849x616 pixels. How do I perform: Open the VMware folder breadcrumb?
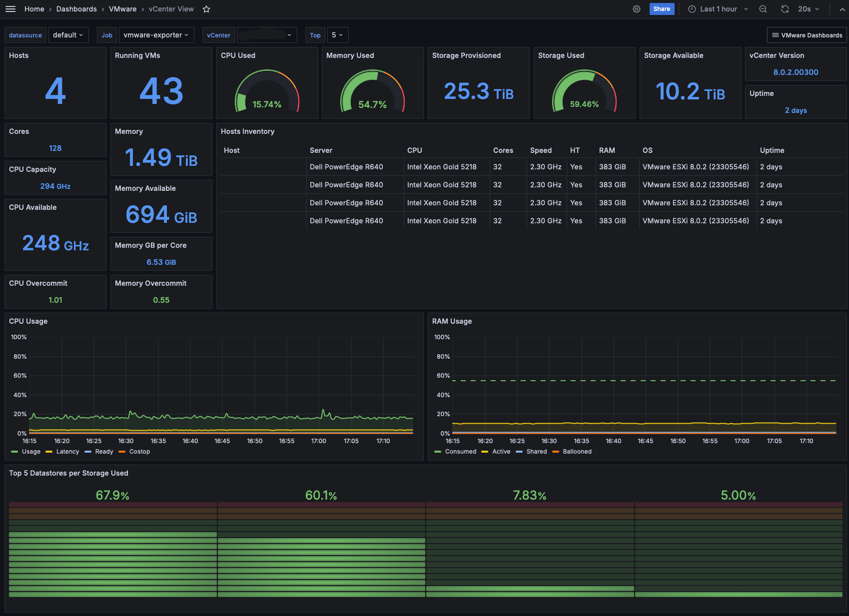(x=122, y=9)
